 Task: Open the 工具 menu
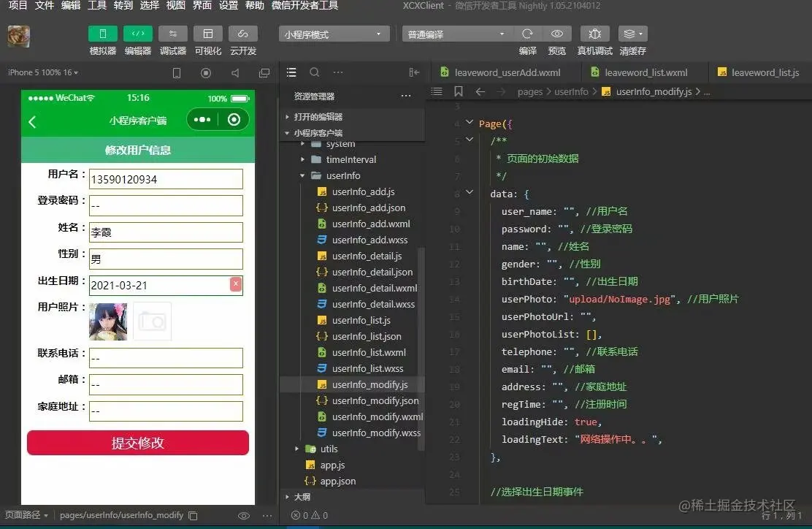[x=97, y=5]
